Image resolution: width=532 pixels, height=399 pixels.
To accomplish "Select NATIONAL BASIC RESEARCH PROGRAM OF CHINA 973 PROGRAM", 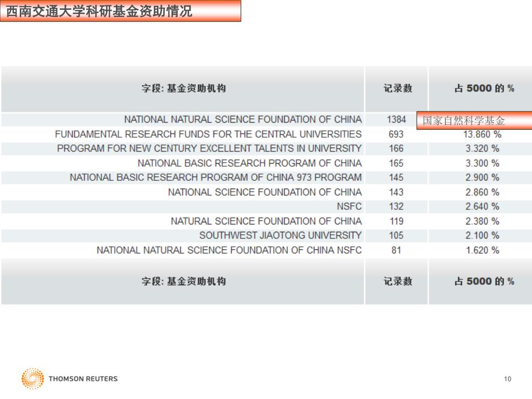I will tap(216, 178).
